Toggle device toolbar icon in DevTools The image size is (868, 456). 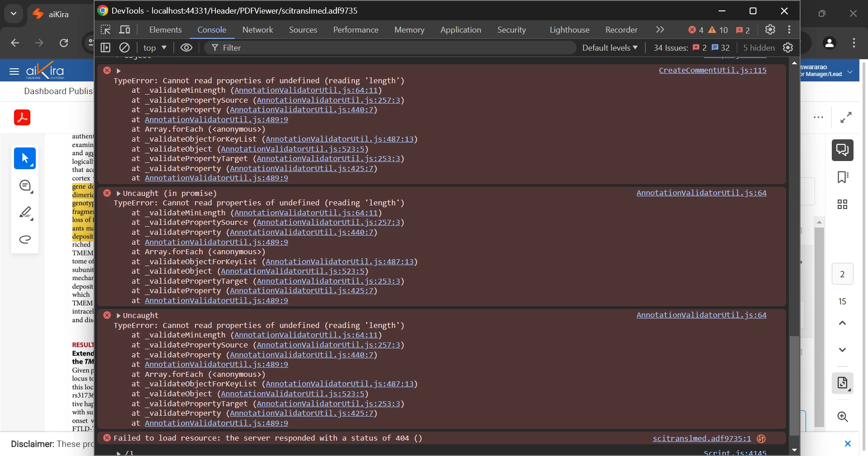coord(124,30)
